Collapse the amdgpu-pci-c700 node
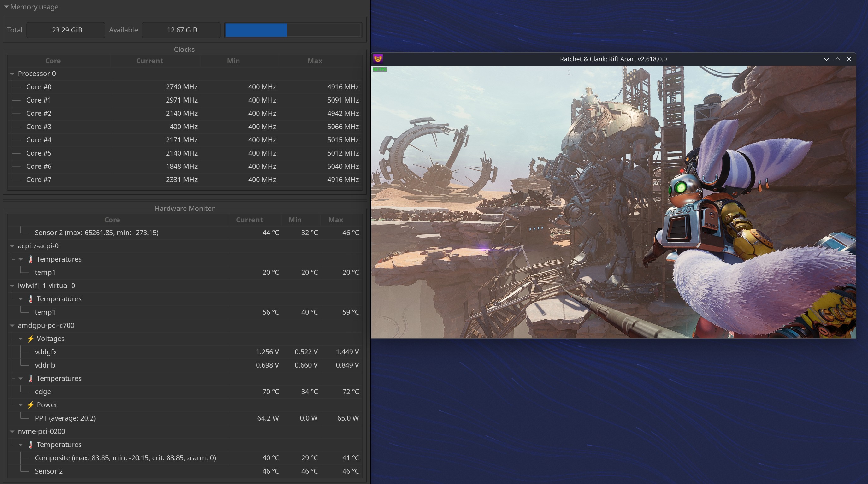Screen dimensions: 868x484 click(12, 326)
